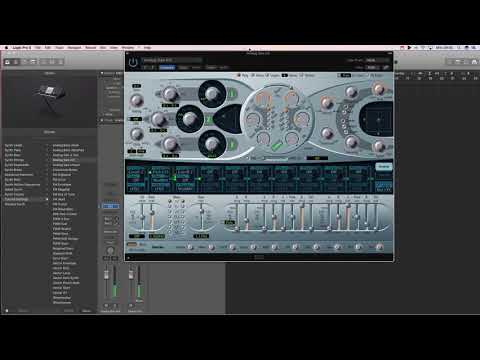Select 'Warped Synth' category in Library

(15, 204)
